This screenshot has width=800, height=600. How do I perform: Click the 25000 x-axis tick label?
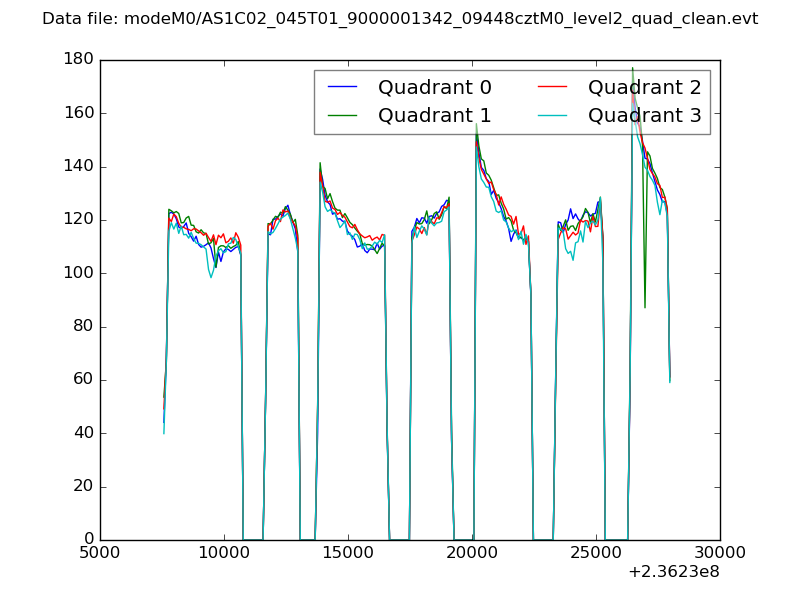point(596,552)
